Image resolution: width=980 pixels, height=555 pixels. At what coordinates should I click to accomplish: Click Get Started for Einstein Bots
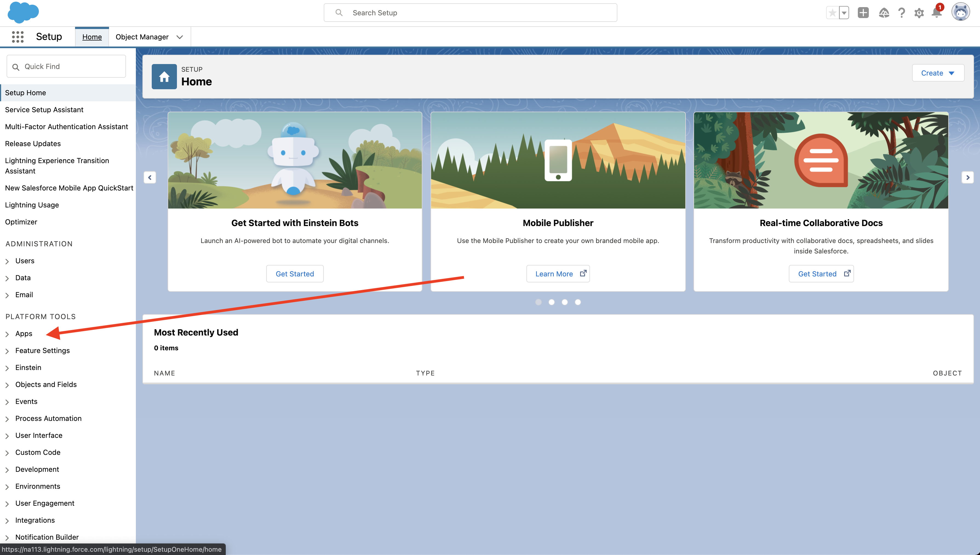pyautogui.click(x=294, y=274)
